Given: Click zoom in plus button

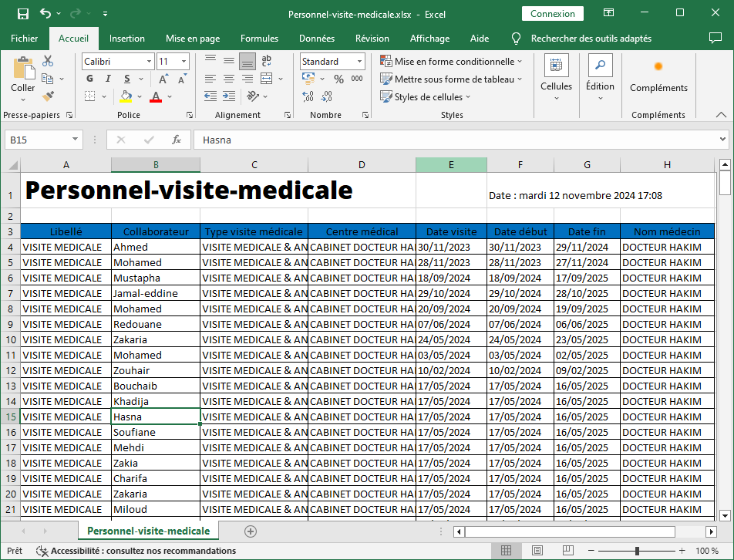Looking at the screenshot, I should 682,551.
